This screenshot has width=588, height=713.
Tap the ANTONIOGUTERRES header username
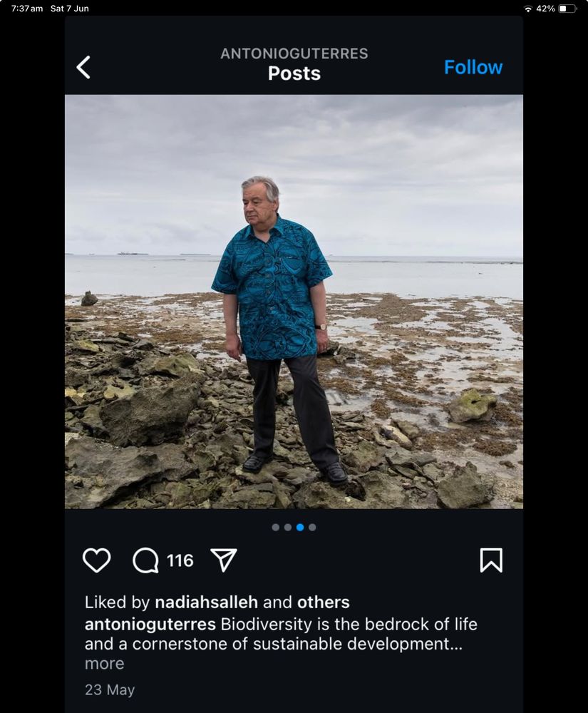pos(294,53)
